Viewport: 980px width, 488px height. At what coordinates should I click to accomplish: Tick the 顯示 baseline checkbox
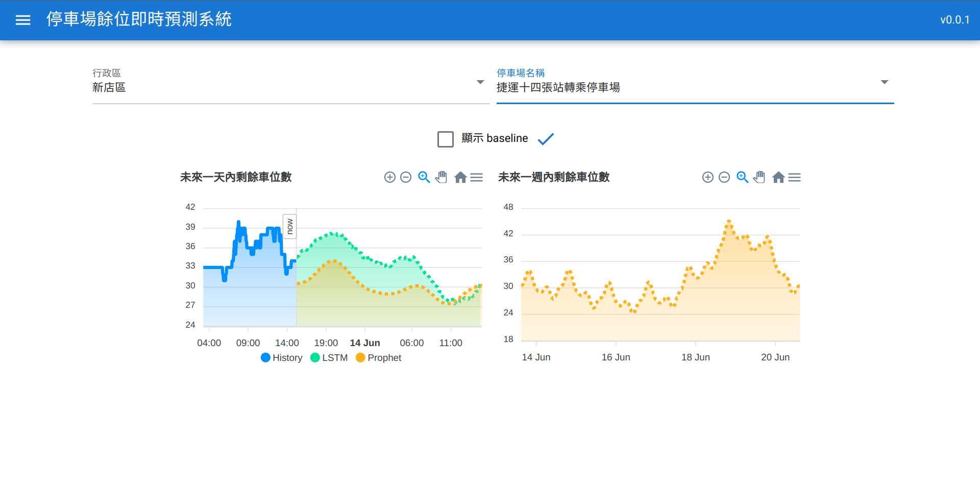tap(446, 139)
